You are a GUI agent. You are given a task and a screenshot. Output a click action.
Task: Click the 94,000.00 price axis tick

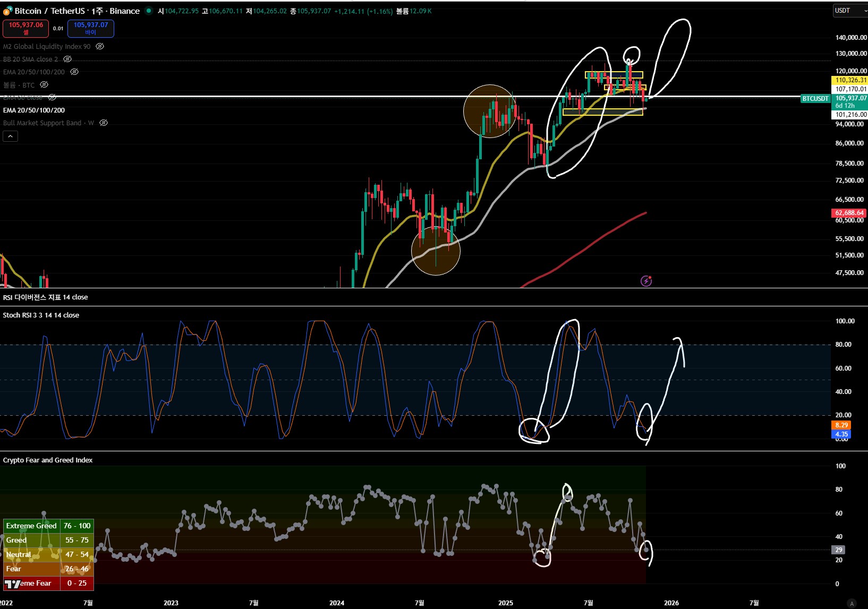(849, 124)
